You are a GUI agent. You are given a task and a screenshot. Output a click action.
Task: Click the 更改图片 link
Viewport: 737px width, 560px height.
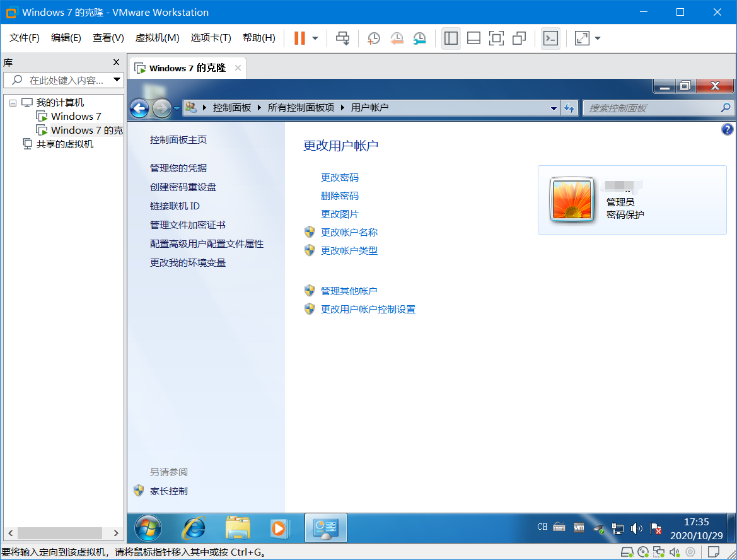pos(339,214)
